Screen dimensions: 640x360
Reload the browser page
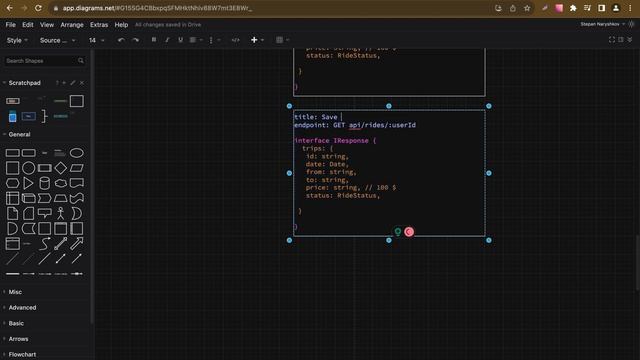point(38,8)
